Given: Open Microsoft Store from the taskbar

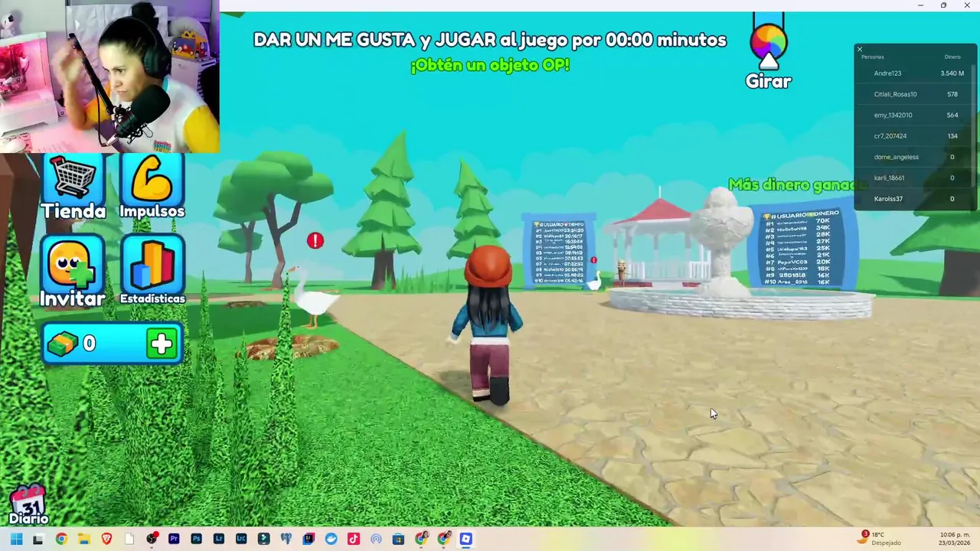Looking at the screenshot, I should click(x=398, y=539).
